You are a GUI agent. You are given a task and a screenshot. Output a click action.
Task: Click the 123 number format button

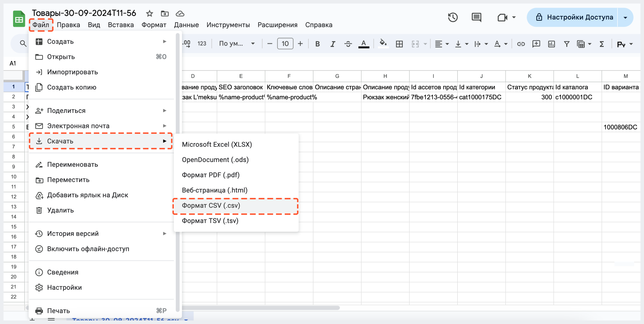(x=202, y=44)
